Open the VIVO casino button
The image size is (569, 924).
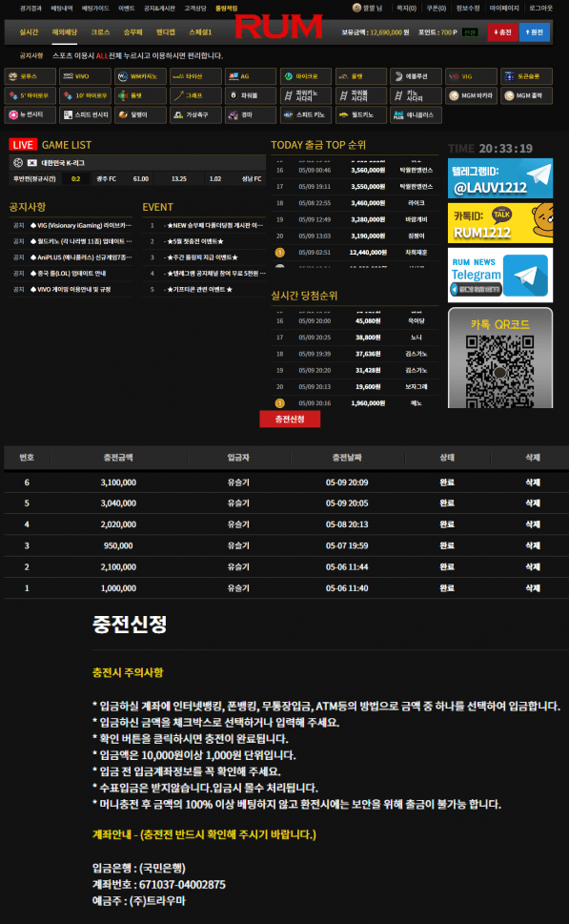pyautogui.click(x=86, y=76)
